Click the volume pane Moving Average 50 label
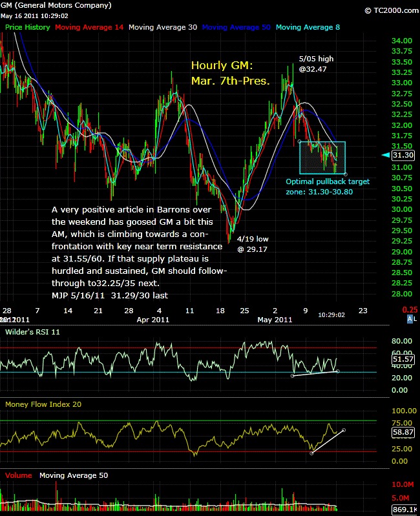Viewport: 420px width, 516px height. pos(74,475)
